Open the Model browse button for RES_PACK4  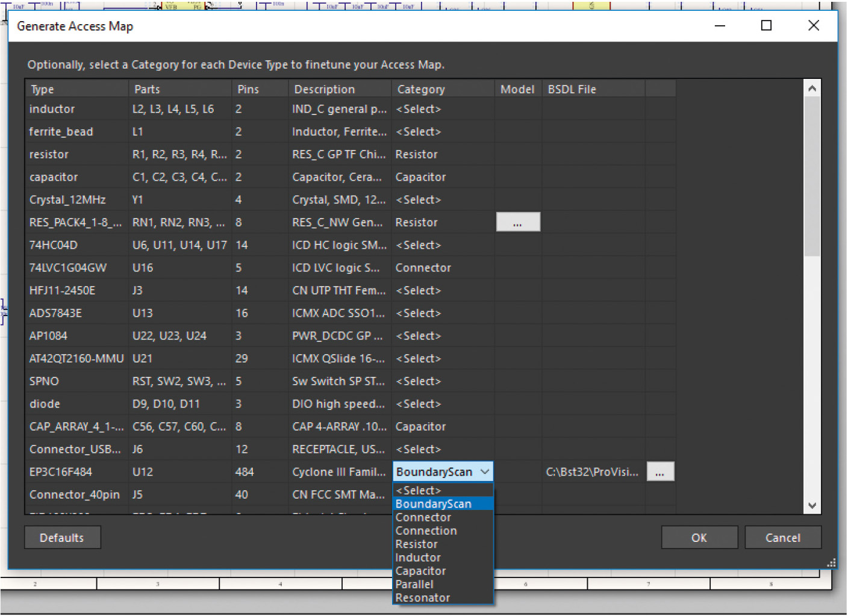pos(517,223)
